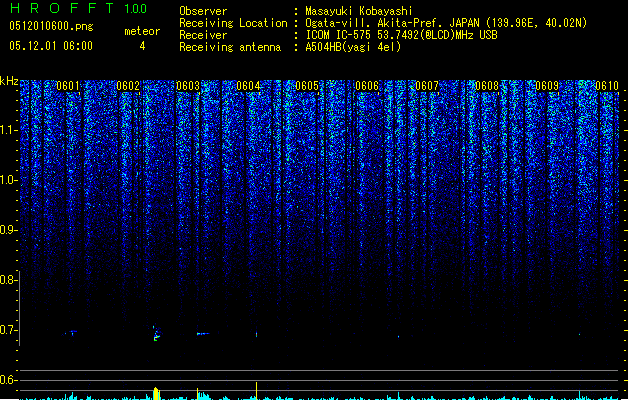The width and height of the screenshot is (629, 400).
Task: Click the HROFFT 1.0.0 title text
Action: coord(79,8)
